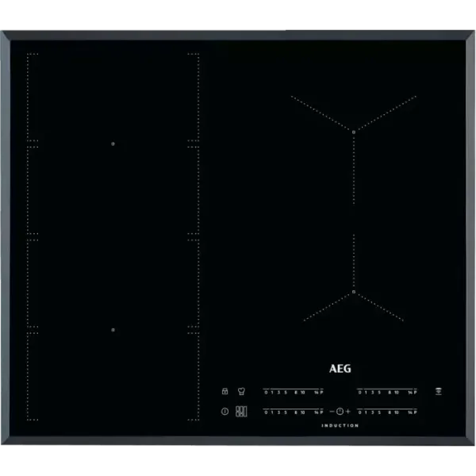The height and width of the screenshot is (476, 476).
Task: Set the bottom-left slider to level 10
Action: point(302,412)
